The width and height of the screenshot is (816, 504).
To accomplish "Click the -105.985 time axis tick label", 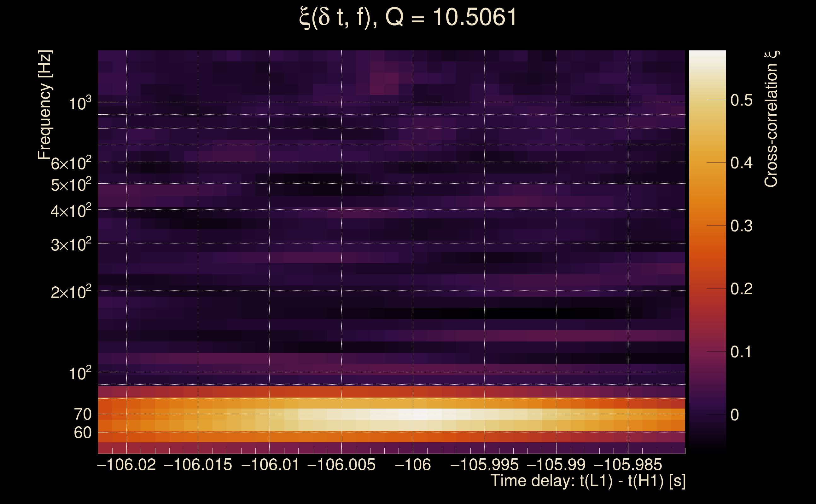I will [628, 465].
